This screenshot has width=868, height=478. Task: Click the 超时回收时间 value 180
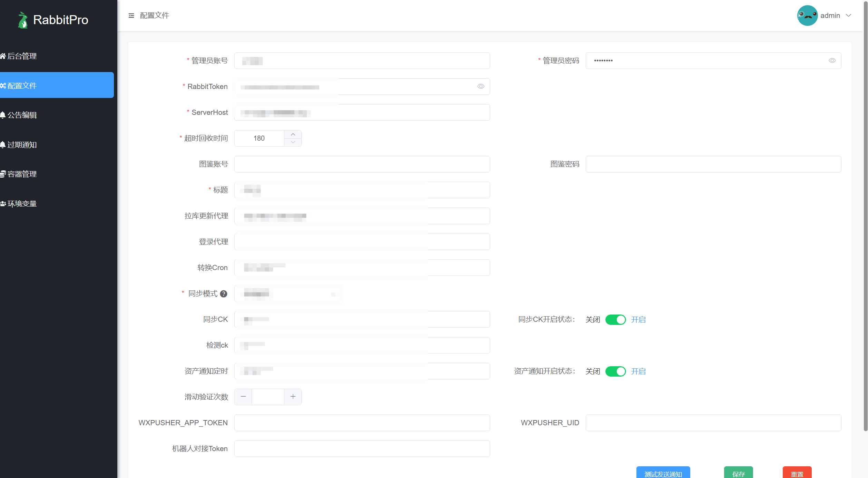pyautogui.click(x=259, y=138)
